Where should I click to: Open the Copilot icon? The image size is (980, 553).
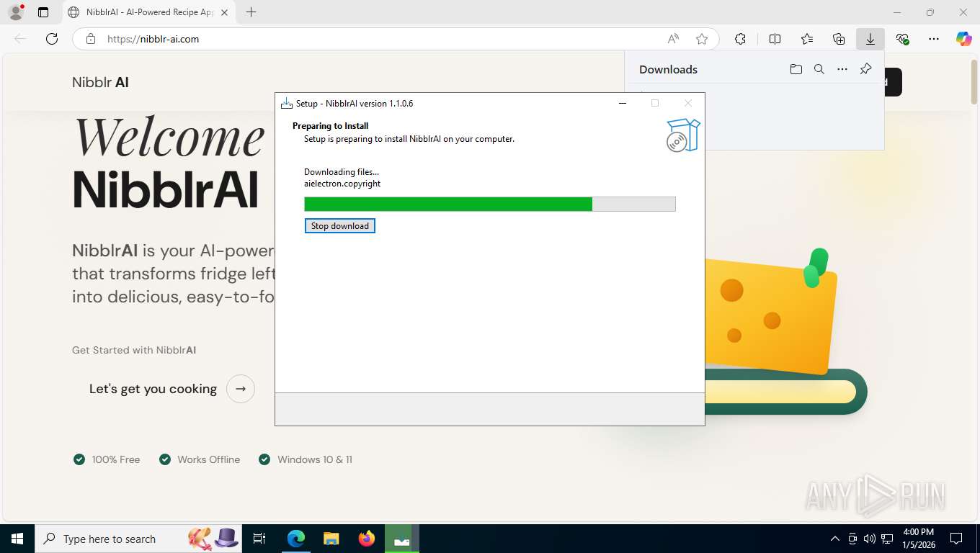[x=964, y=39]
